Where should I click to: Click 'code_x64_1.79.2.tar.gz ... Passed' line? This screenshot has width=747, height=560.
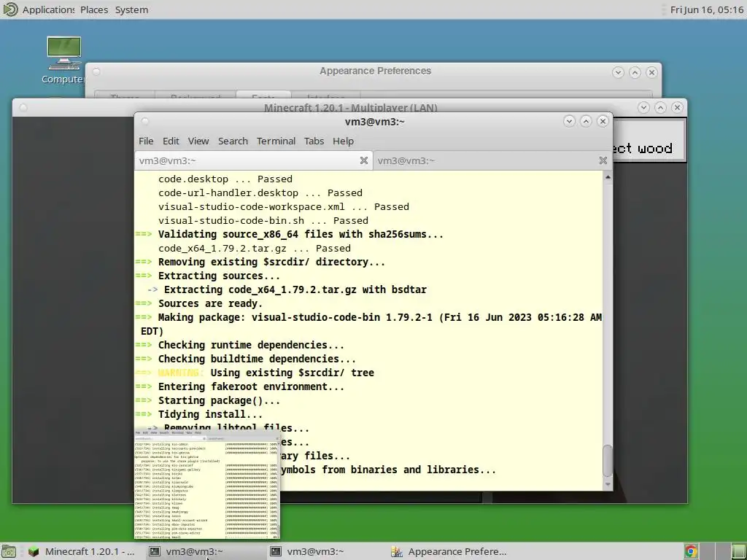point(255,248)
